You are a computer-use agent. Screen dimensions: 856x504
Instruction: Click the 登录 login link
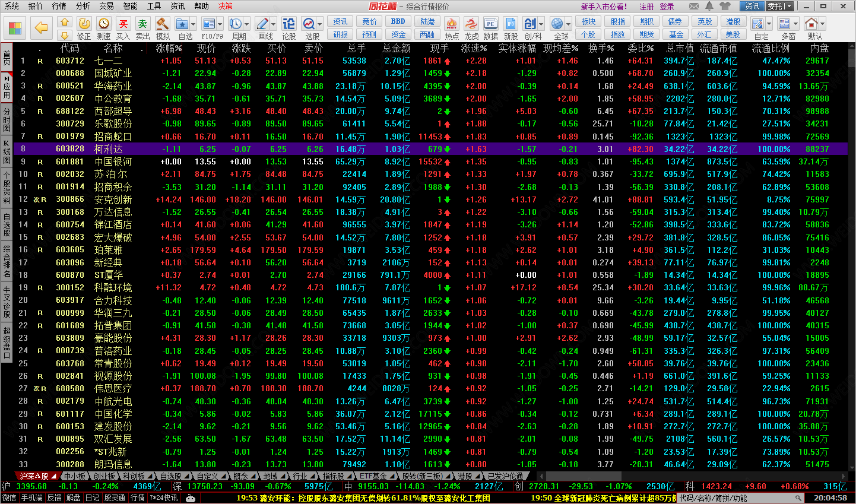click(x=667, y=7)
